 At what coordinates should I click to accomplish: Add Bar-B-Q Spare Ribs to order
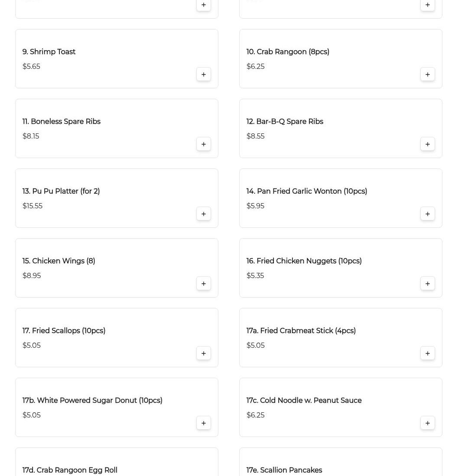pos(428,144)
